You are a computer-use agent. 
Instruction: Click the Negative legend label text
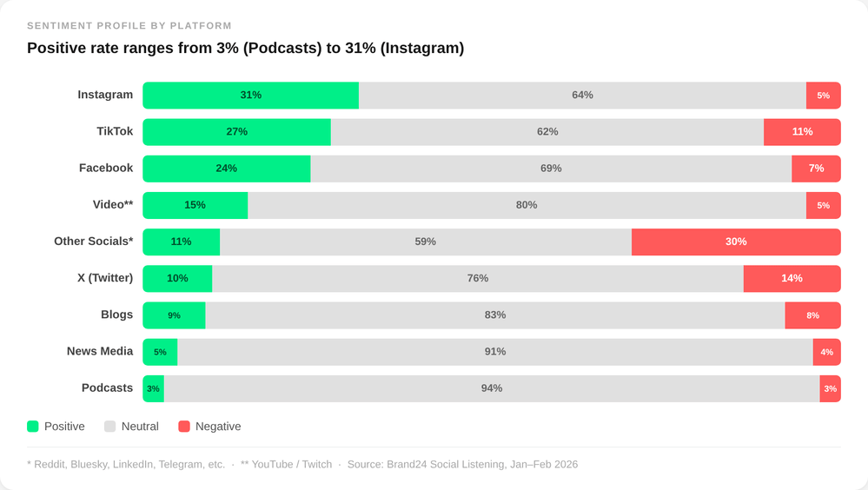pyautogui.click(x=218, y=427)
